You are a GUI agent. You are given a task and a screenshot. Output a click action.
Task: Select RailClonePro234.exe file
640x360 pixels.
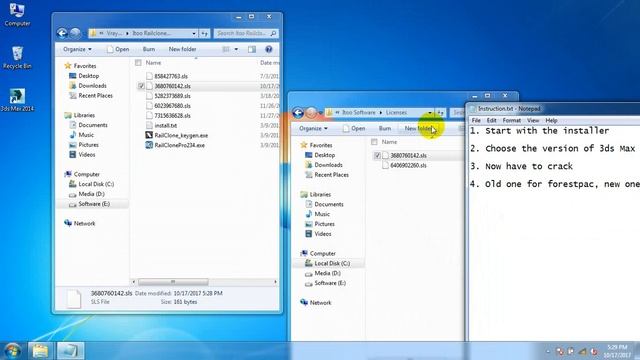click(176, 145)
